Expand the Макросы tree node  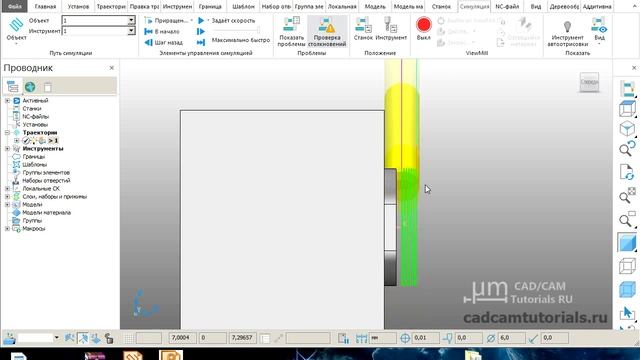7,229
